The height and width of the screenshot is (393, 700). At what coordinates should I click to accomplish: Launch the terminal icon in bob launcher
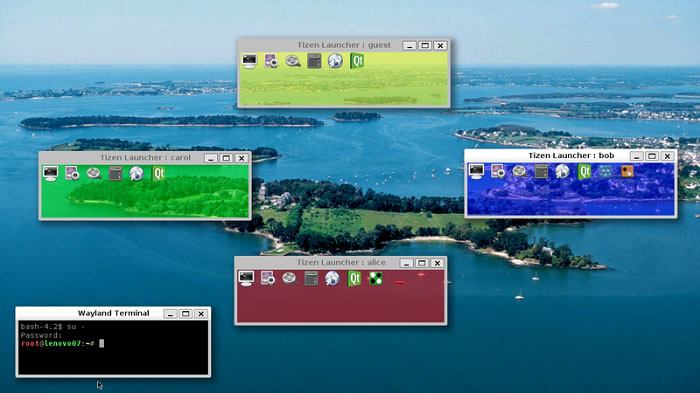[x=476, y=171]
